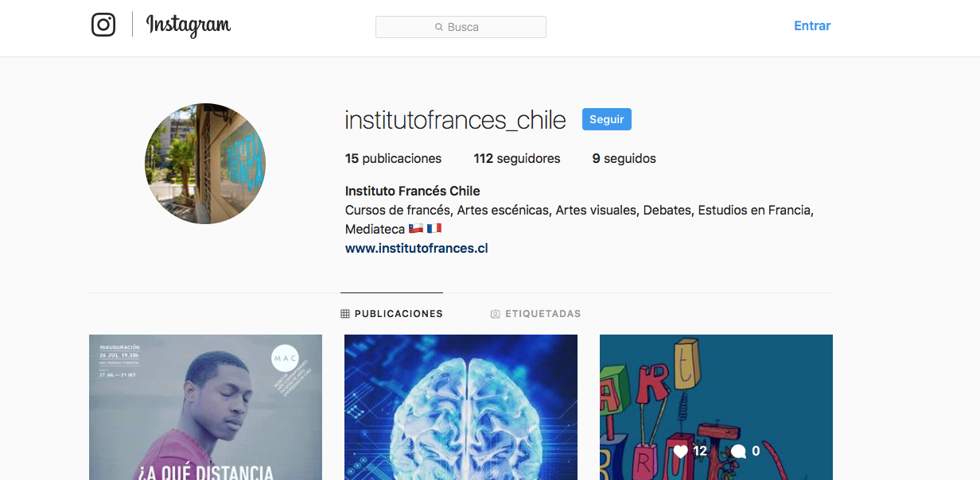Click the Instagram camera logo icon
Viewport: 980px width, 480px height.
(103, 25)
